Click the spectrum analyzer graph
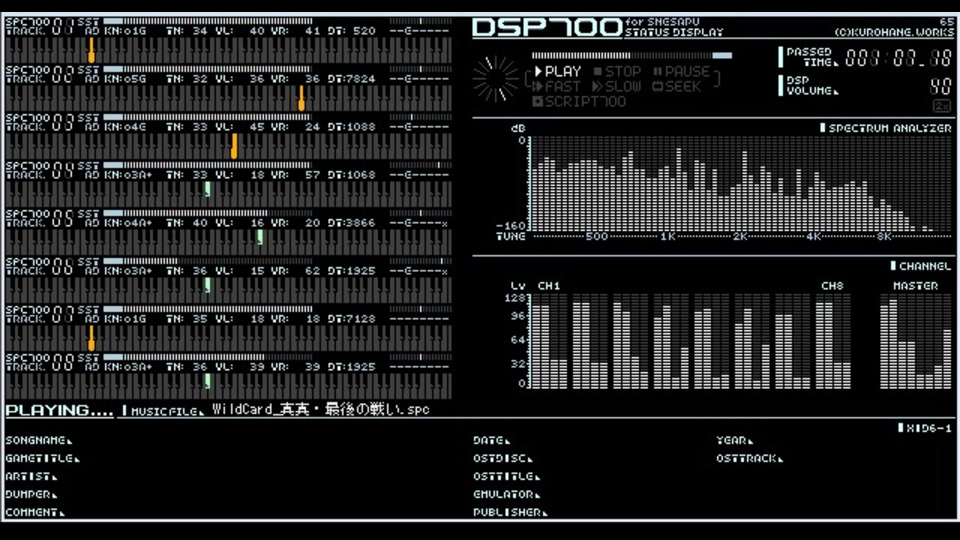 click(740, 184)
